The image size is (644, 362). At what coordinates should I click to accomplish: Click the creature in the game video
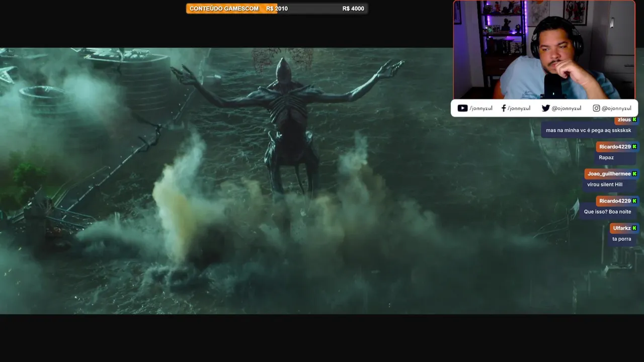[287, 126]
